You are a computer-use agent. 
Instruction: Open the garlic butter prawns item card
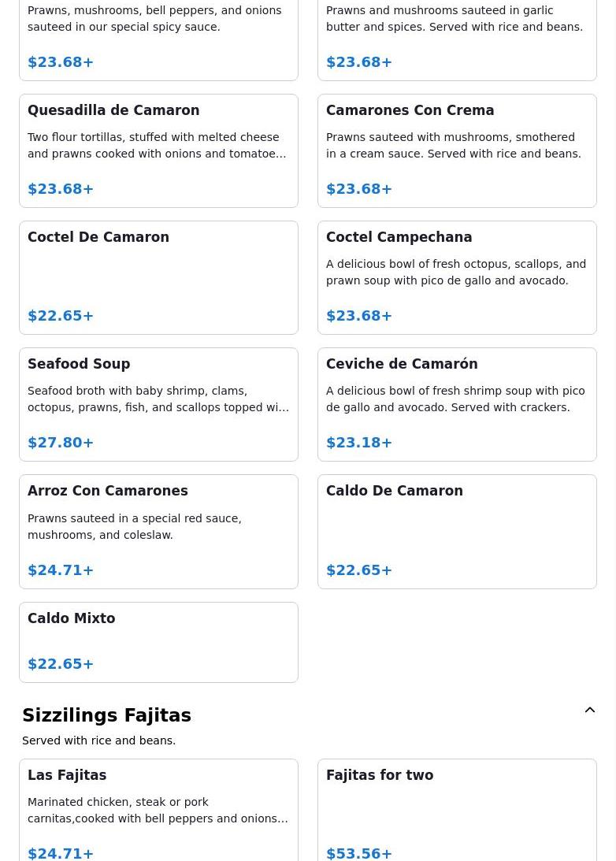(457, 40)
